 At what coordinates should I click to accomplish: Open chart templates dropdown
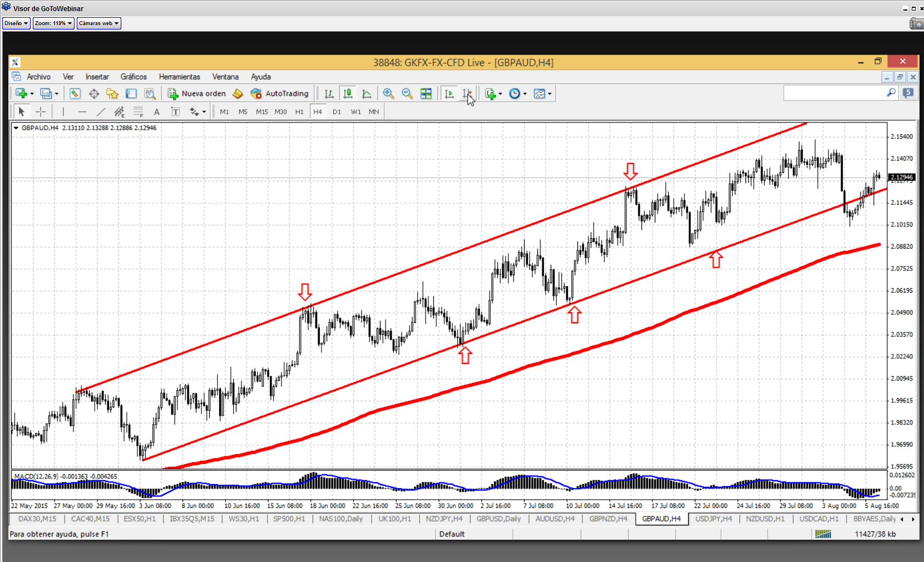point(542,93)
